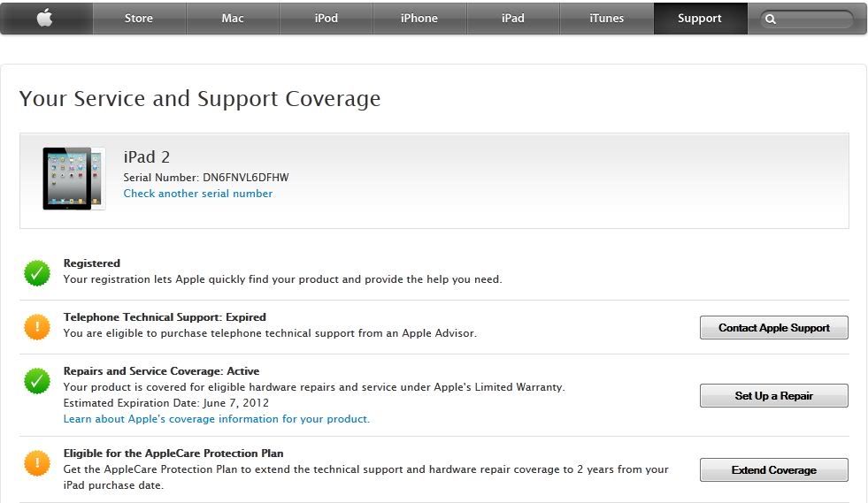Open the Store tab
Screen dimensions: 868x503
(138, 19)
